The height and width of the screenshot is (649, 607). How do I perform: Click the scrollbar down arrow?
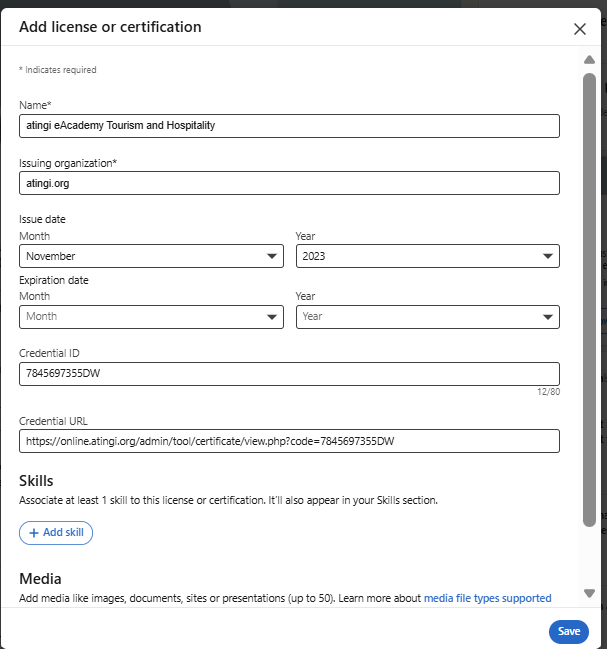589,594
